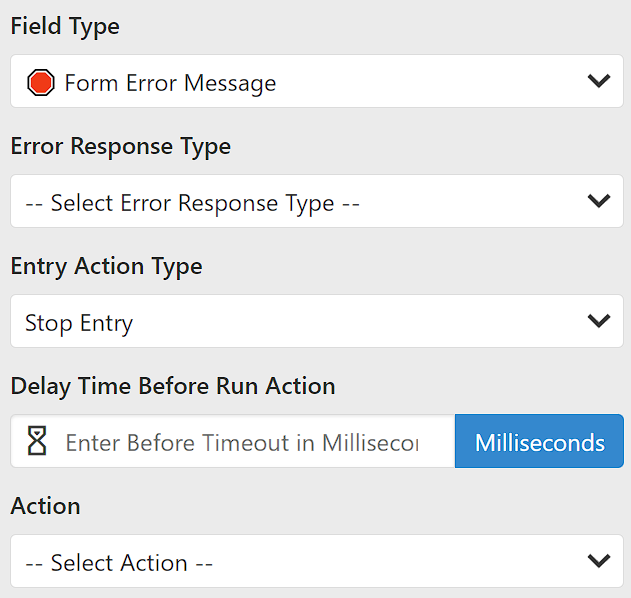Screen dimensions: 631x598
Task: Click the 'Form Error Message' selected value
Action: click(x=170, y=83)
